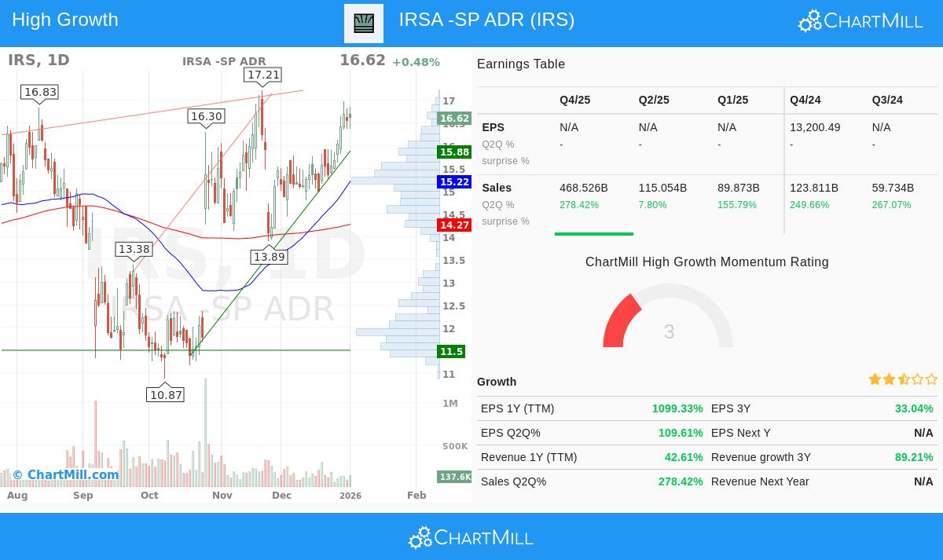Viewport: 943px width, 560px height.
Task: Click the red 14.27 price level label
Action: (x=454, y=225)
